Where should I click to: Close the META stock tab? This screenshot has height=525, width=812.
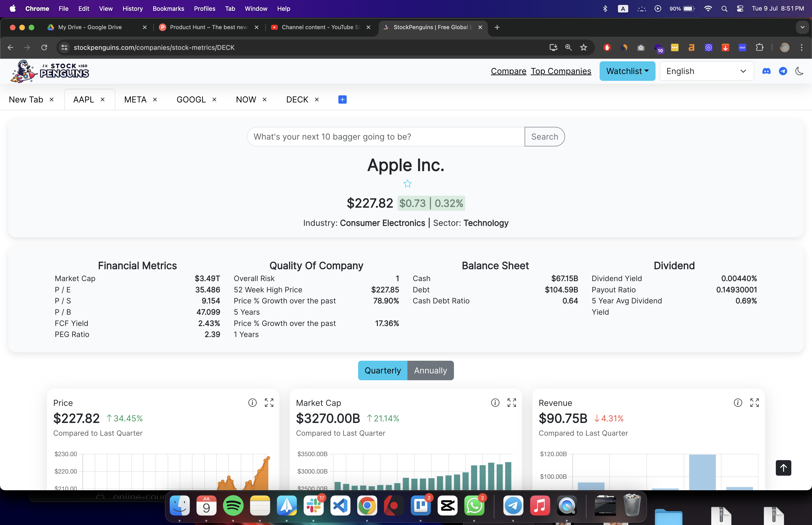(155, 100)
